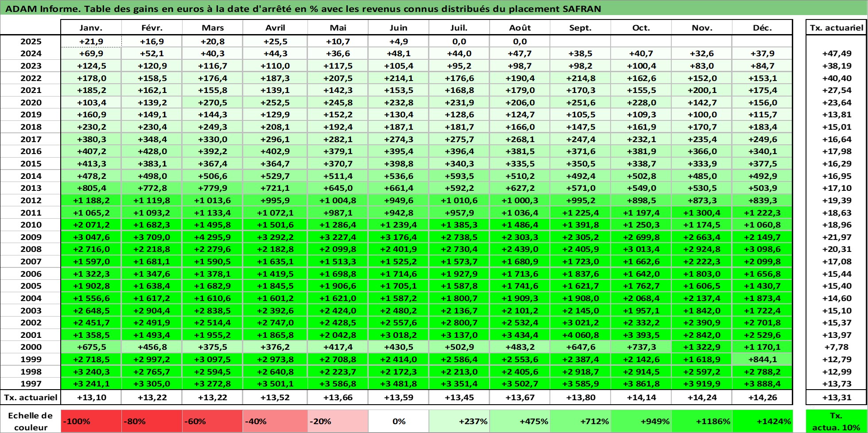The image size is (868, 433).
Task: Select the cell with value +1 188,2
Action: [x=91, y=201]
